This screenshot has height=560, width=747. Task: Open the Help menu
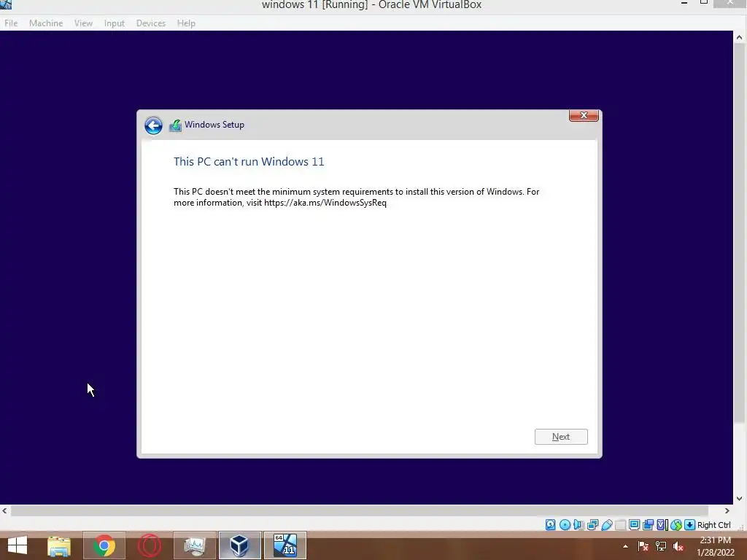point(186,23)
